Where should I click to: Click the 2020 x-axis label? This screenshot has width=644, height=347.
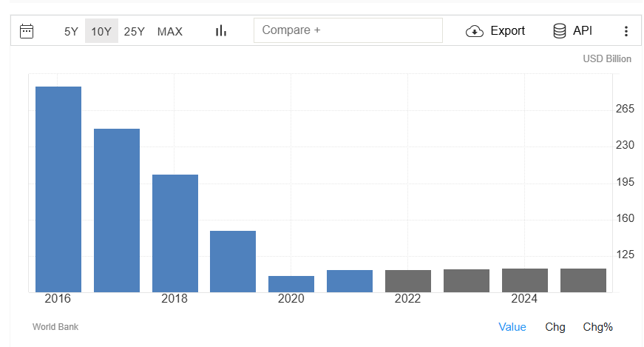tap(291, 298)
